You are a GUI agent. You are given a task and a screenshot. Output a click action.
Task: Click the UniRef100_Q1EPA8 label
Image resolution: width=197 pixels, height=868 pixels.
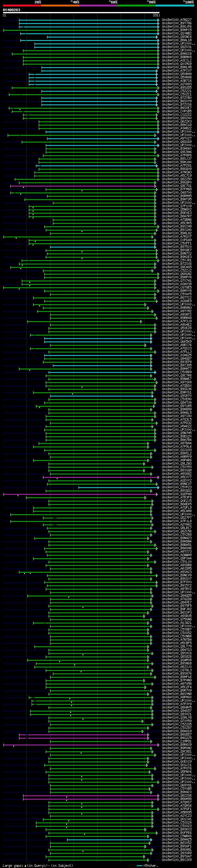pos(176,494)
